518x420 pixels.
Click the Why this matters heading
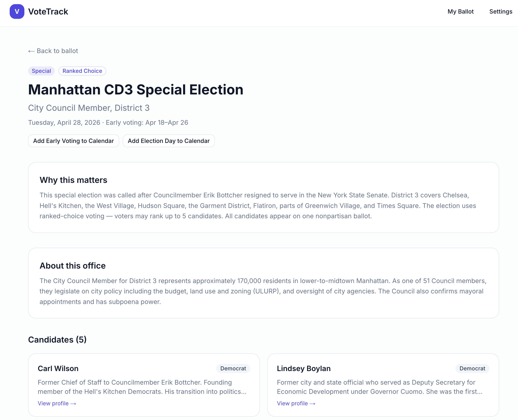(x=73, y=180)
